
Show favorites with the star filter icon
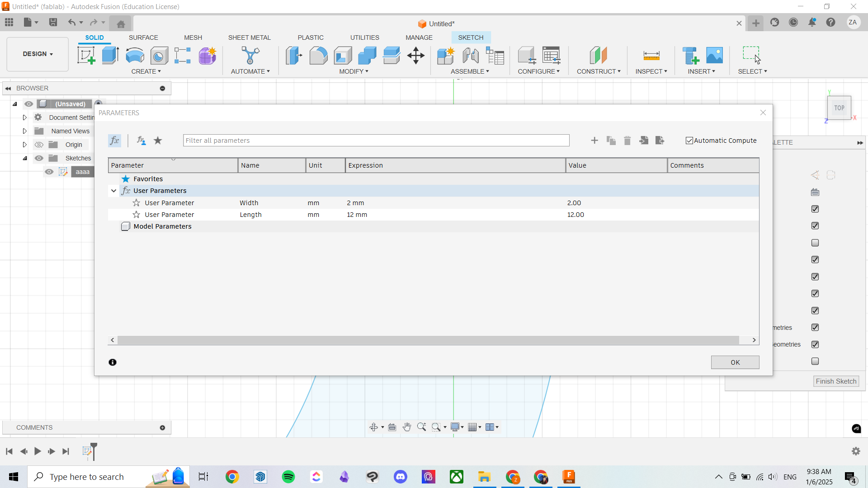coord(158,141)
